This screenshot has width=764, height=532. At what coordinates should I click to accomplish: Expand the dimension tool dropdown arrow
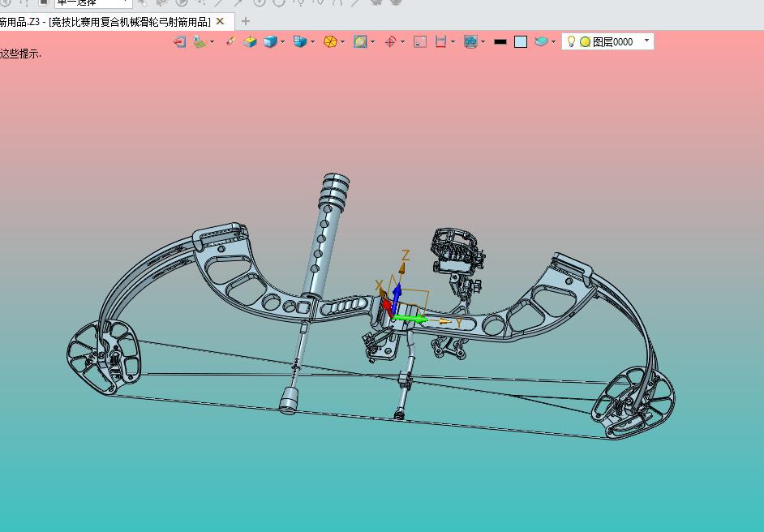point(453,42)
